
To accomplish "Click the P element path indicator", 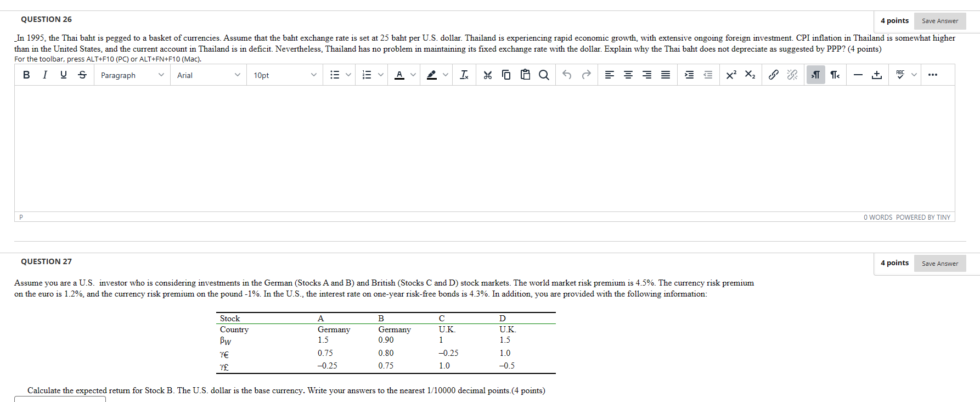I will [21, 217].
